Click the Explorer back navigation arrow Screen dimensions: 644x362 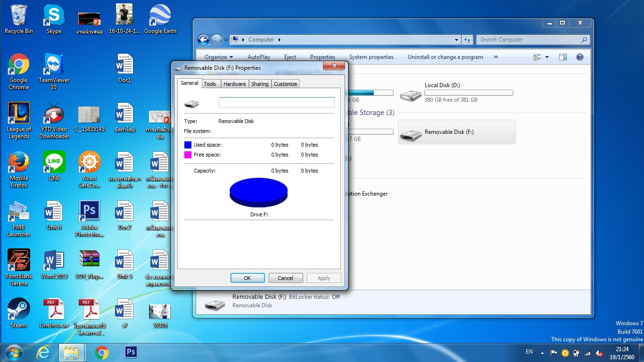pyautogui.click(x=203, y=40)
